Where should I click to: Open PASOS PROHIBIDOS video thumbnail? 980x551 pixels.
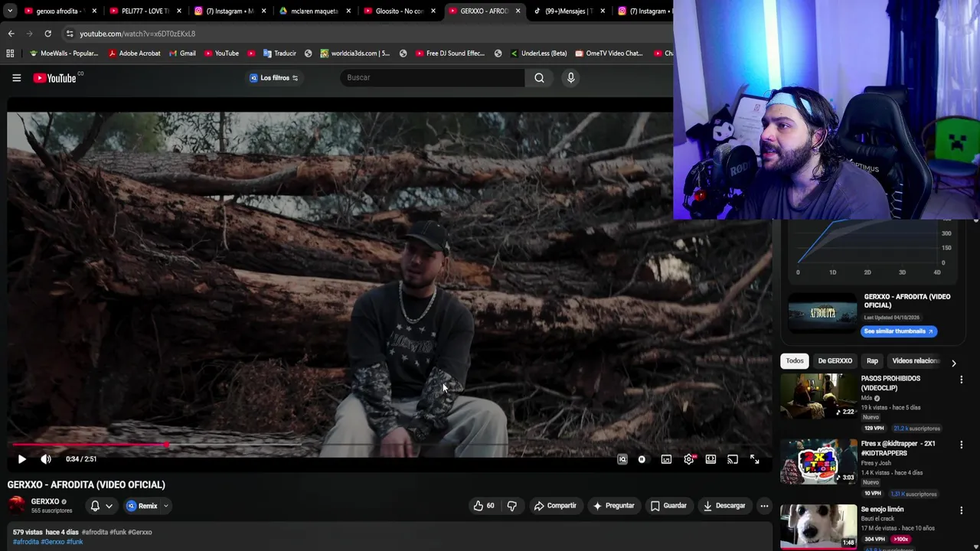coord(818,396)
